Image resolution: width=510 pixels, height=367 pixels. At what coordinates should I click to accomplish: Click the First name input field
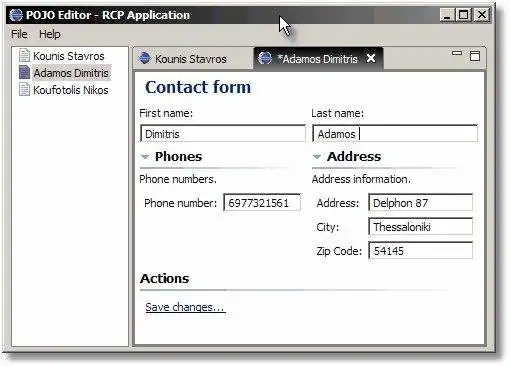click(x=223, y=133)
